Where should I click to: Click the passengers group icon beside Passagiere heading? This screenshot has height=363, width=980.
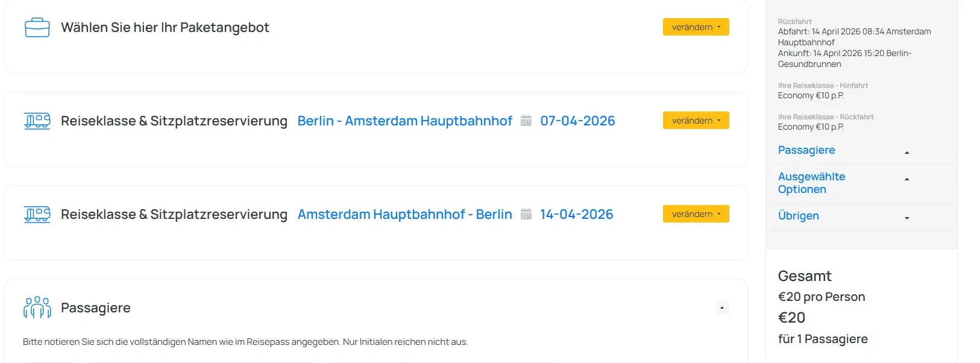click(37, 308)
